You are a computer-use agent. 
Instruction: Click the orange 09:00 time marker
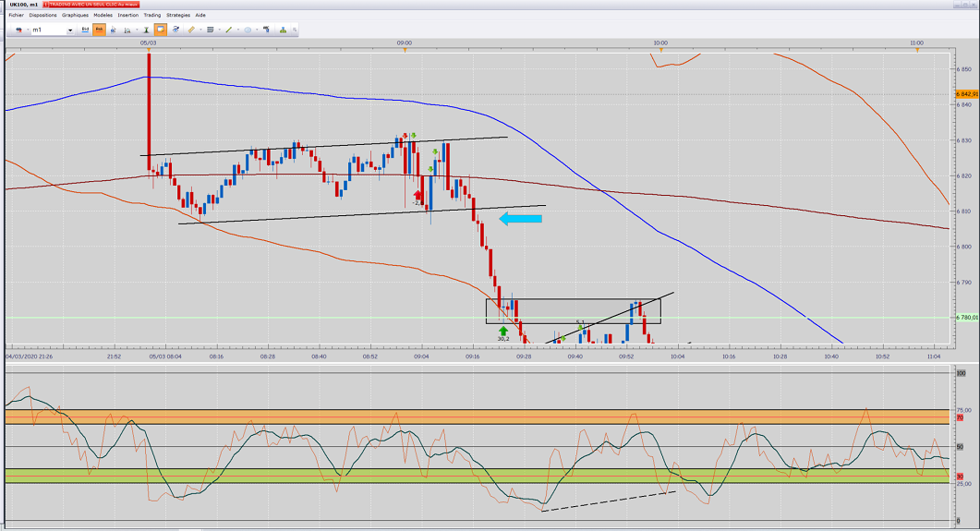click(405, 50)
